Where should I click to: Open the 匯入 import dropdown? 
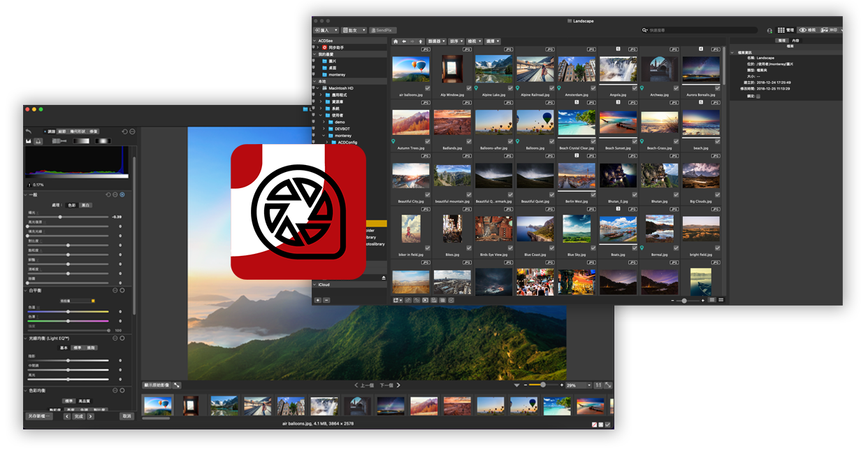[326, 30]
